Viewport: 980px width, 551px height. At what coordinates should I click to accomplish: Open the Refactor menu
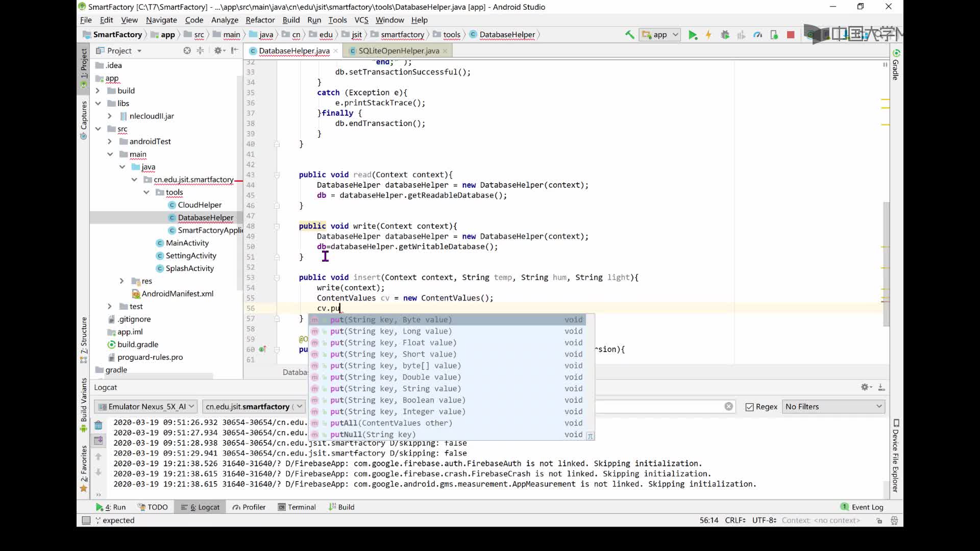pyautogui.click(x=260, y=20)
